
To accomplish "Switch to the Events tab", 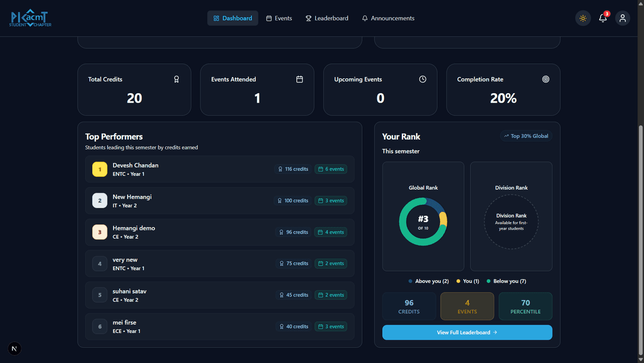I will (279, 19).
